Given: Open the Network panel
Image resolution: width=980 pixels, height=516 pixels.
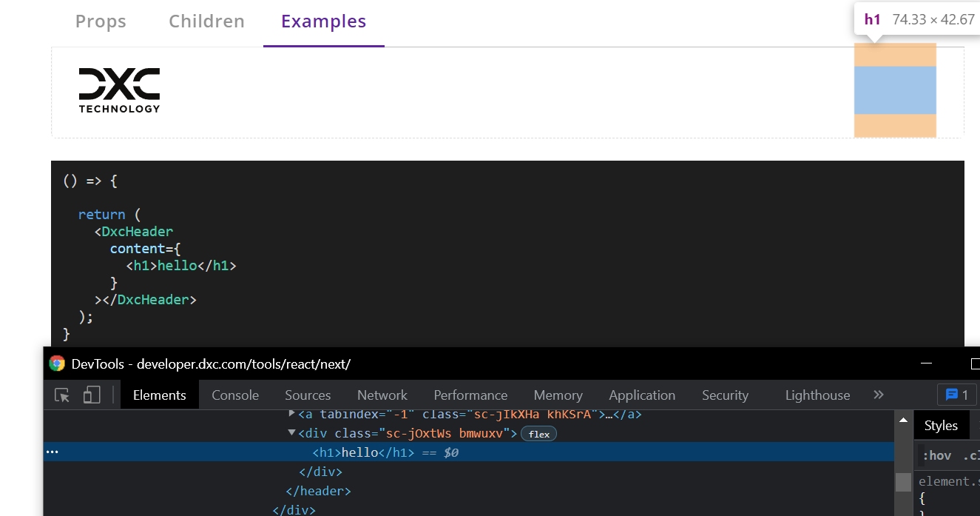Looking at the screenshot, I should 382,395.
